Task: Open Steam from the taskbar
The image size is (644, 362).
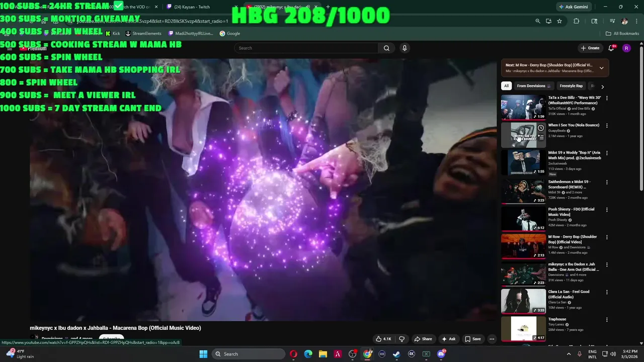Action: pos(396,354)
